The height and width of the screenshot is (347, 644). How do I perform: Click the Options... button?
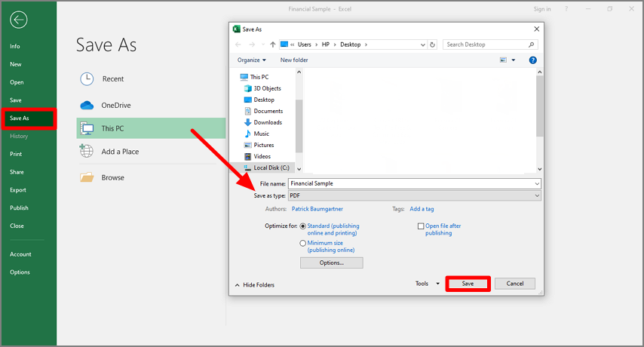332,263
